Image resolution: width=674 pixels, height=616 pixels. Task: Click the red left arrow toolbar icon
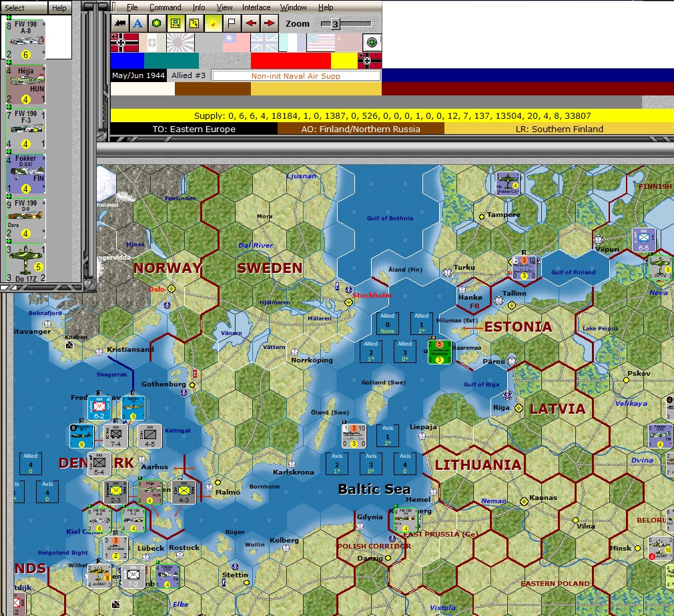pyautogui.click(x=250, y=22)
